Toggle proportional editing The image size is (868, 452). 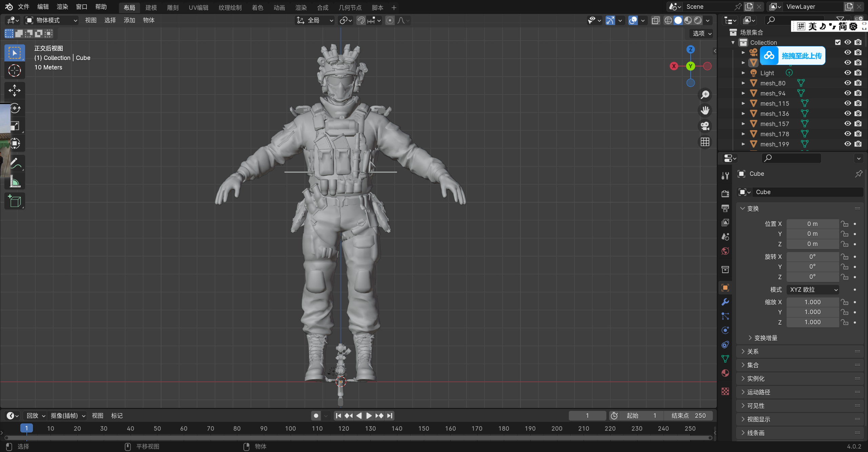pyautogui.click(x=390, y=20)
